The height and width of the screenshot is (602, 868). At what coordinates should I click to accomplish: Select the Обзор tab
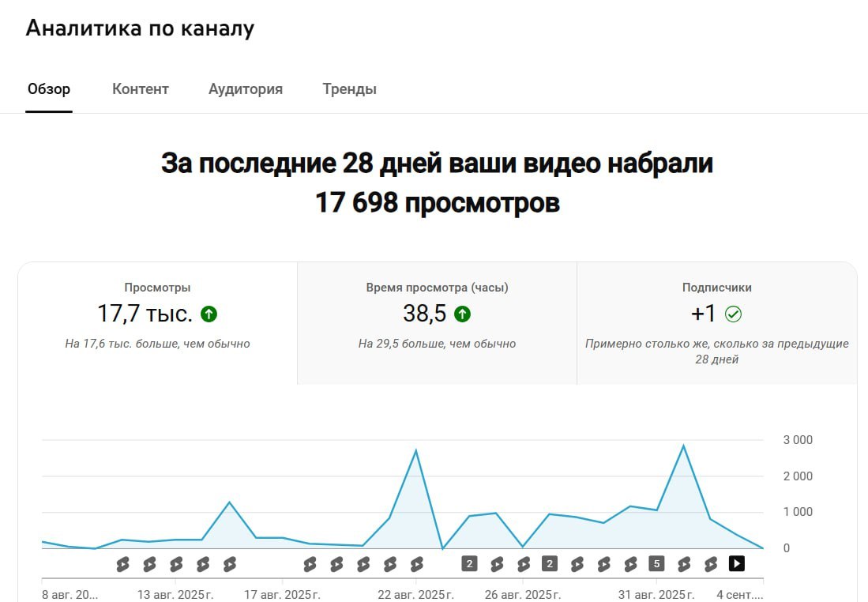tap(49, 89)
